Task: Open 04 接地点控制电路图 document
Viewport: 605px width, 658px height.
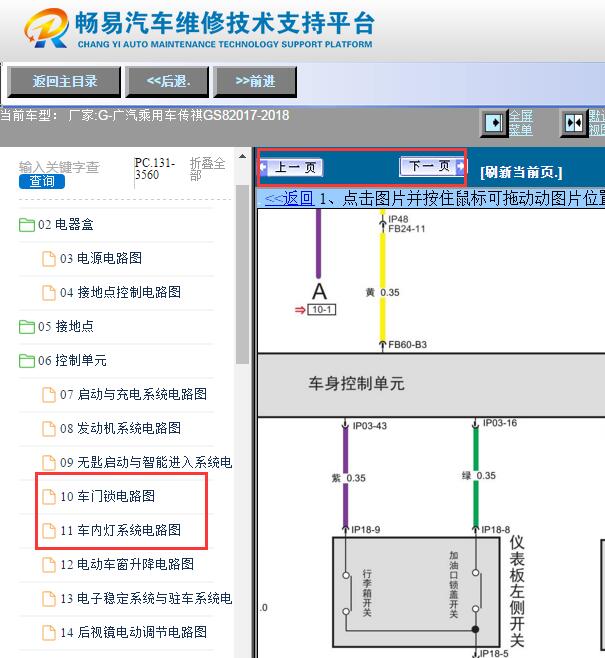Action: (x=120, y=292)
